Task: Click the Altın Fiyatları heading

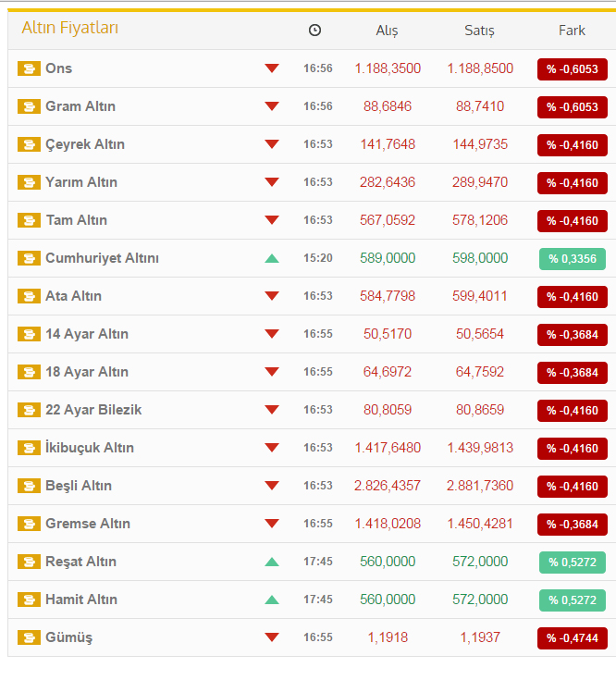Action: tap(70, 29)
